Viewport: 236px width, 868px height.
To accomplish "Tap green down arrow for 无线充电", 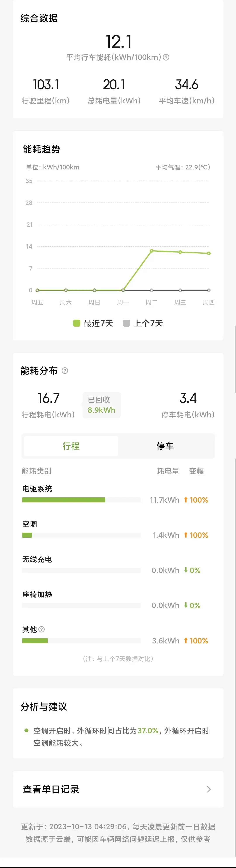I will pos(186,570).
